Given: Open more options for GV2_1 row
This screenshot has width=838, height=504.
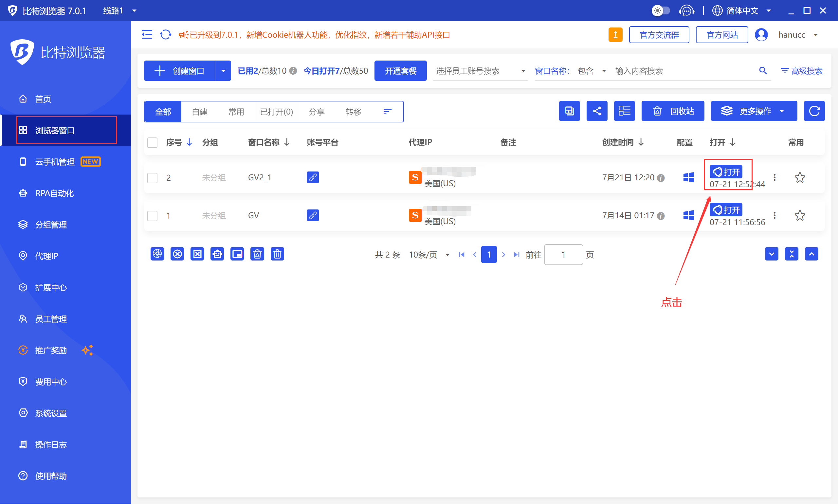Looking at the screenshot, I should click(x=774, y=177).
